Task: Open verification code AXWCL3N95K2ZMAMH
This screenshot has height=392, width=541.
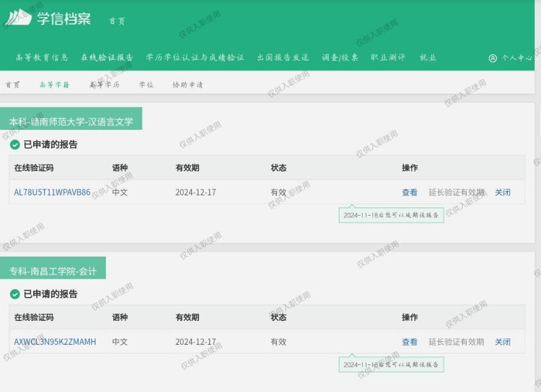Action: 55,342
